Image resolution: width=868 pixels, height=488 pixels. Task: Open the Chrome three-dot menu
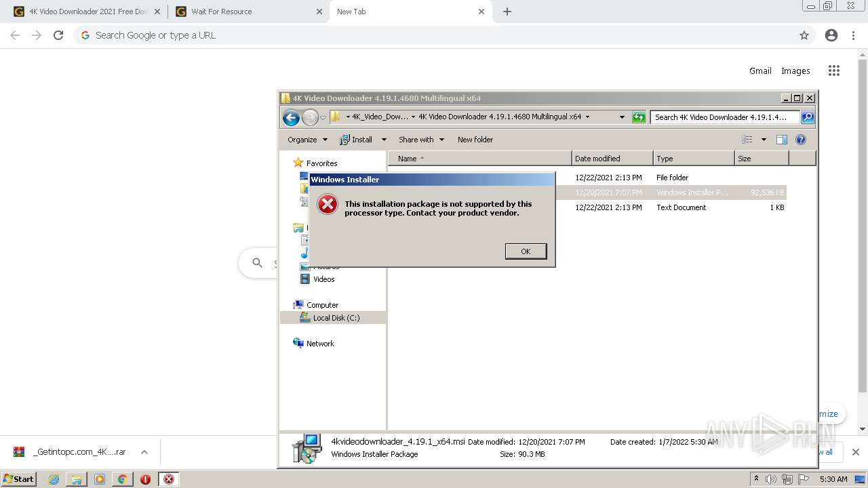click(x=853, y=35)
